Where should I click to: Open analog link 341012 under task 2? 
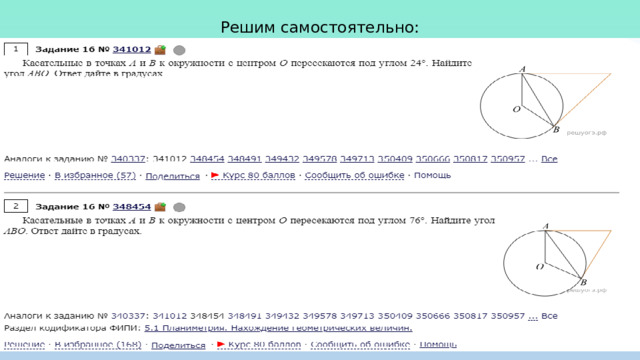point(169,316)
